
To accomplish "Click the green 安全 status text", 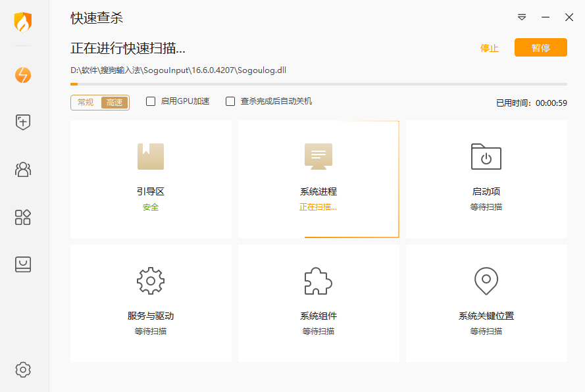I will click(x=151, y=207).
